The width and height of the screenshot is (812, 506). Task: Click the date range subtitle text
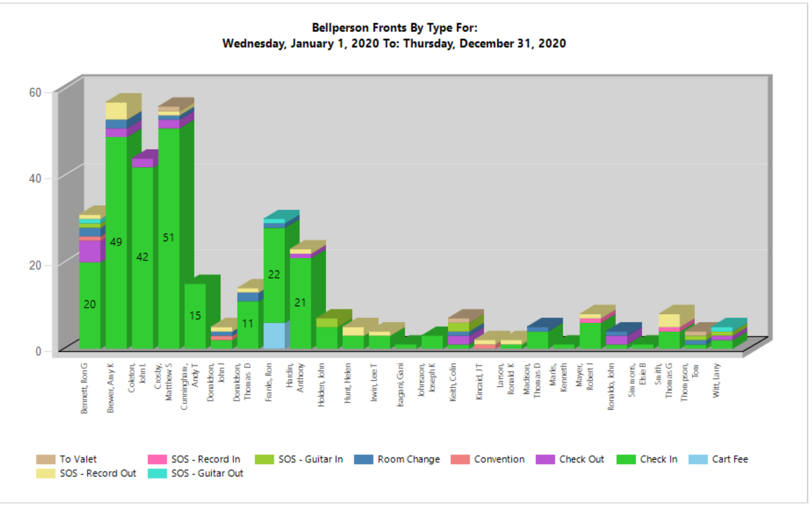394,44
